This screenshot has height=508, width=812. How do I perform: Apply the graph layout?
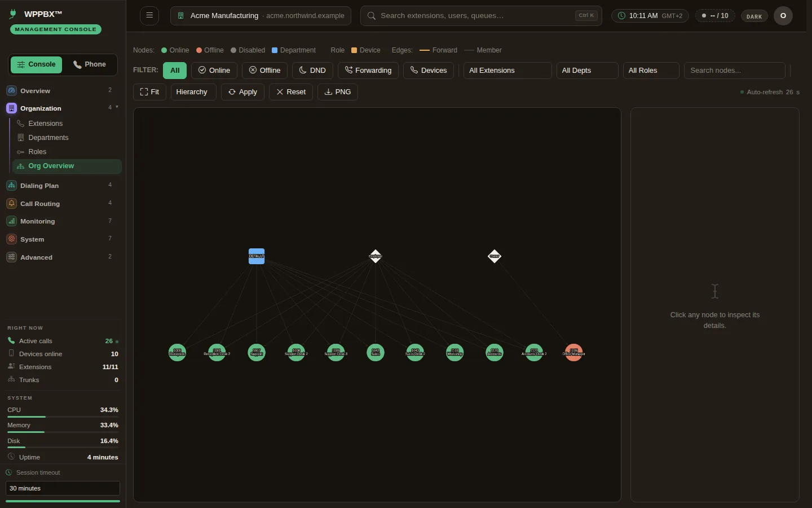(x=243, y=92)
